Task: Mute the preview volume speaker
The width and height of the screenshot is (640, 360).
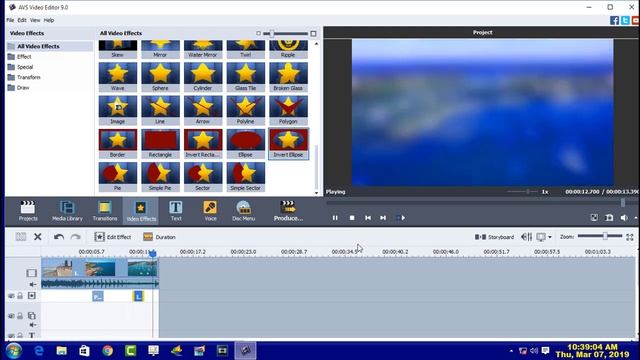Action: 624,218
